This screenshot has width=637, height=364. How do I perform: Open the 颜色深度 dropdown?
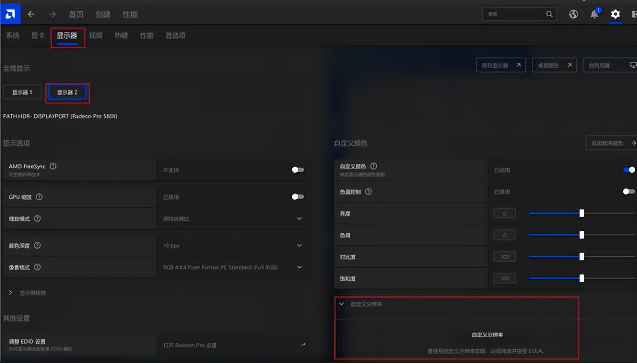click(299, 245)
